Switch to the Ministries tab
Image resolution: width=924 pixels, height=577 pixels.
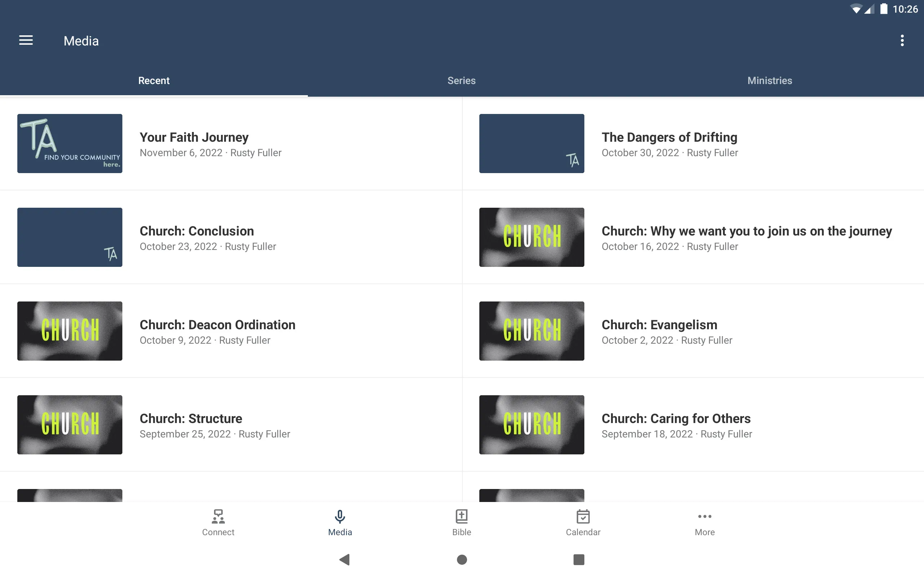pos(770,80)
